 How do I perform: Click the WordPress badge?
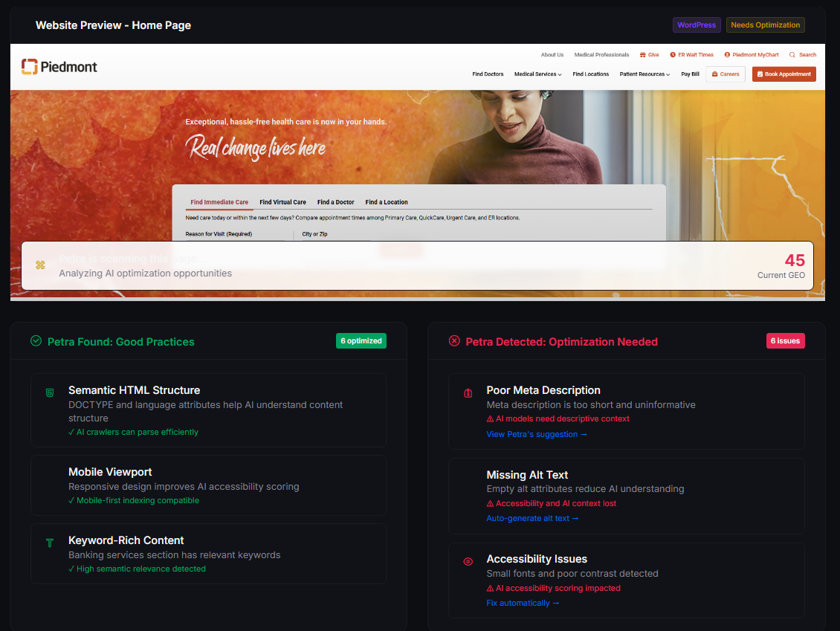click(x=697, y=25)
